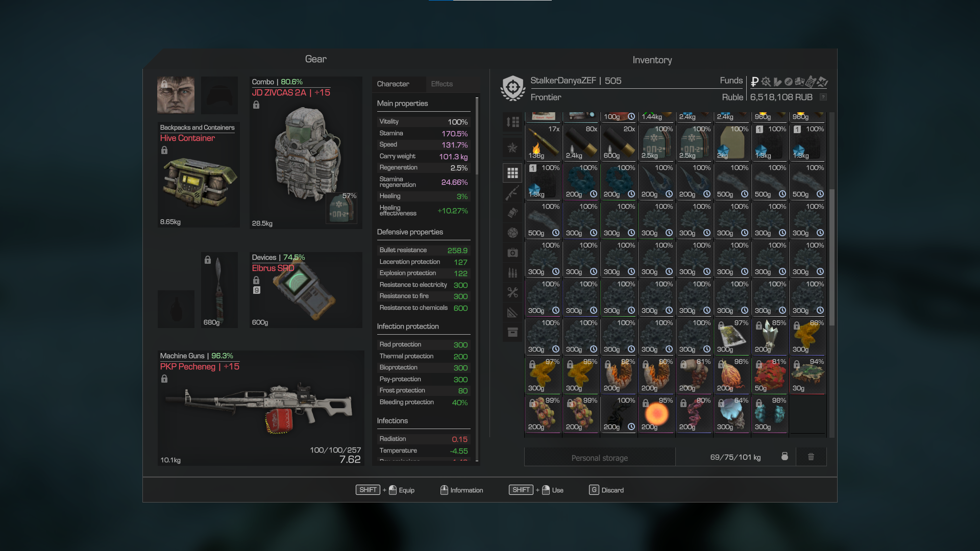Click the Use shortcut hint
Image resolution: width=980 pixels, height=551 pixels.
tap(536, 490)
